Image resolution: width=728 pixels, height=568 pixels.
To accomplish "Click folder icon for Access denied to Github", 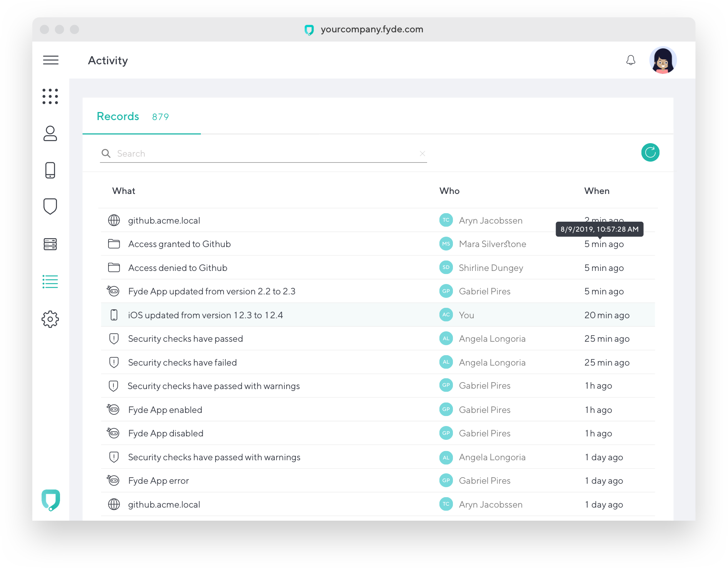I will (114, 267).
